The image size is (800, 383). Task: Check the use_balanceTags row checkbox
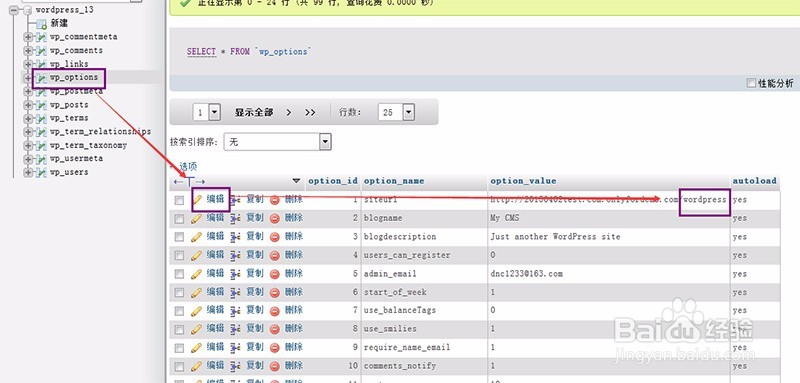(x=179, y=311)
